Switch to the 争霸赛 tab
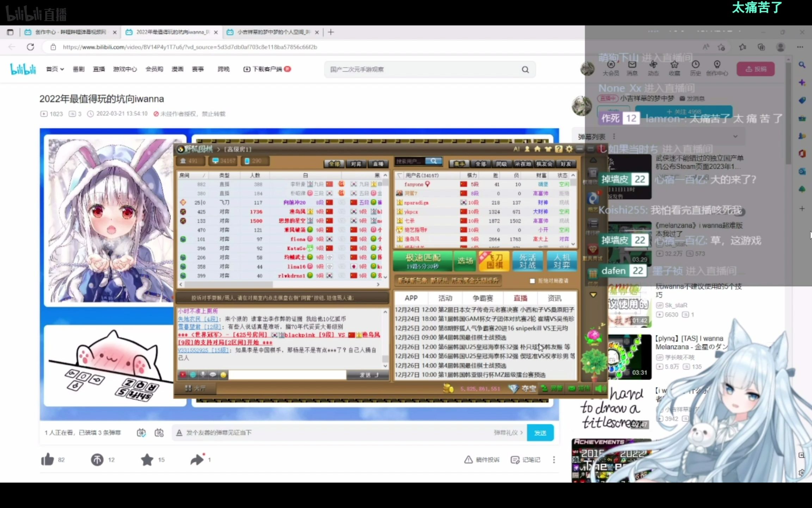 482,298
